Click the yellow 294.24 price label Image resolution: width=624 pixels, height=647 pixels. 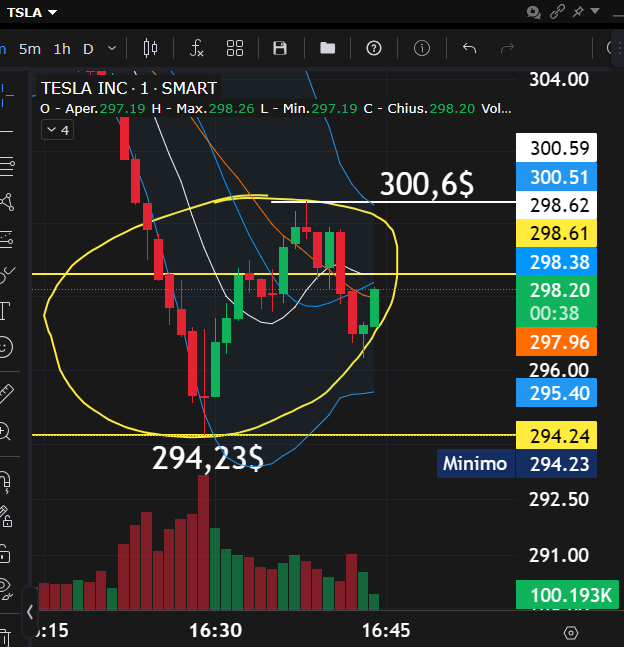point(556,435)
